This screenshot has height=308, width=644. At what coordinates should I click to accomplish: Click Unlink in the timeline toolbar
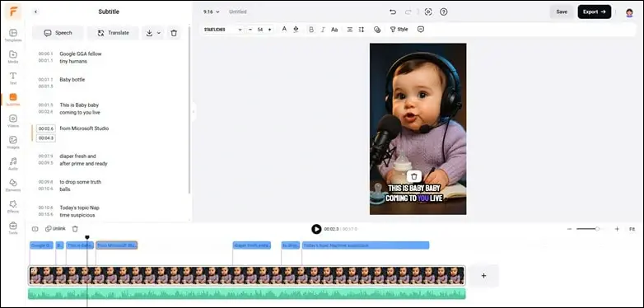[55, 229]
